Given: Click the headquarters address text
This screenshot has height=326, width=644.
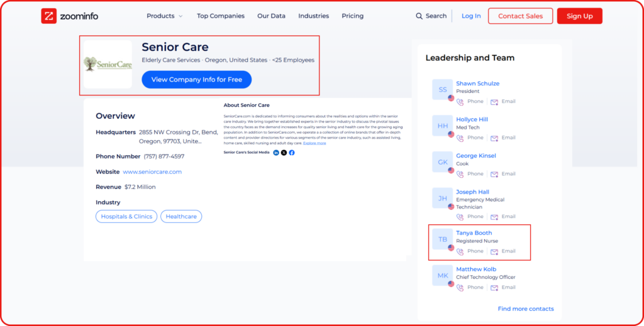Looking at the screenshot, I should point(178,136).
